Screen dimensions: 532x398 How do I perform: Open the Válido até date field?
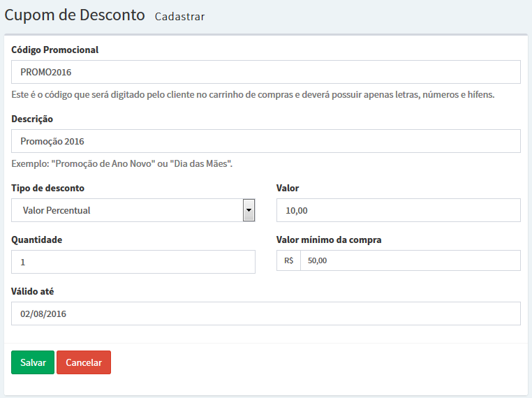point(266,314)
